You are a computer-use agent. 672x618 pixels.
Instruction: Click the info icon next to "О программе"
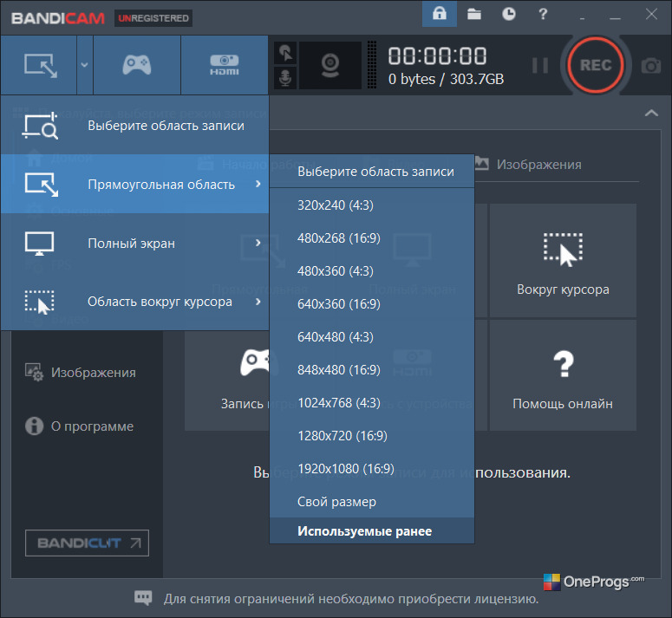[35, 426]
